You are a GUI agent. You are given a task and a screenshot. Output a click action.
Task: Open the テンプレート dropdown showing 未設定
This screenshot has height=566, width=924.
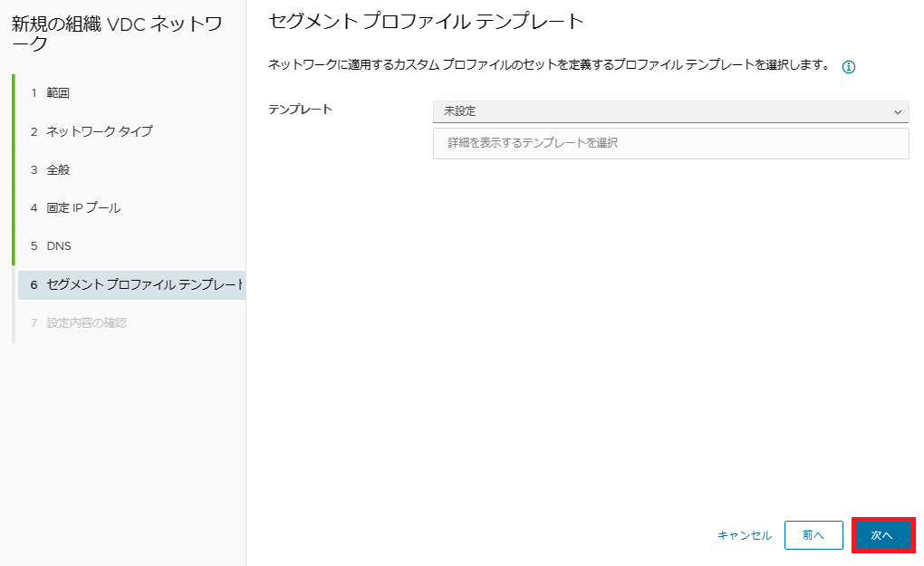670,111
